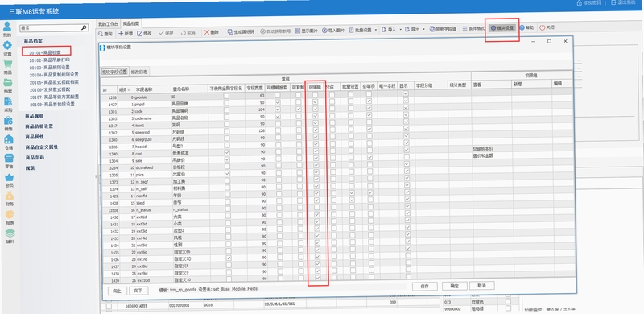Toggle 可模糊搜索 checkbox for code row

click(278, 109)
